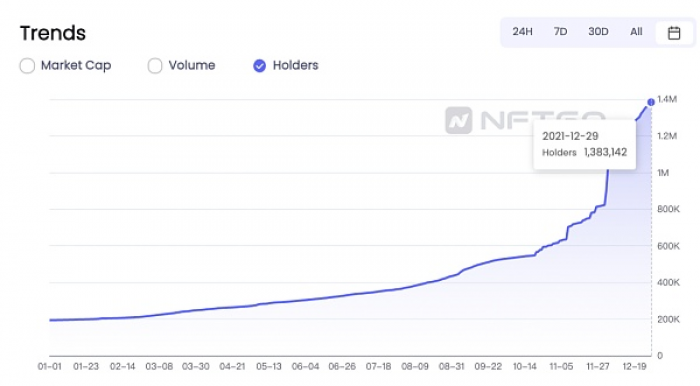The height and width of the screenshot is (386, 700).
Task: Click the 01-23 x-axis label
Action: coord(86,366)
